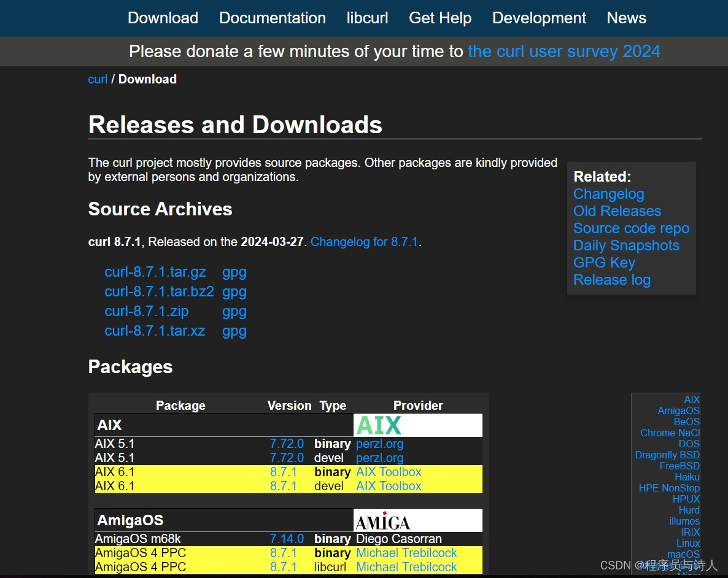
Task: Open Daily Snapshots link
Action: (626, 245)
